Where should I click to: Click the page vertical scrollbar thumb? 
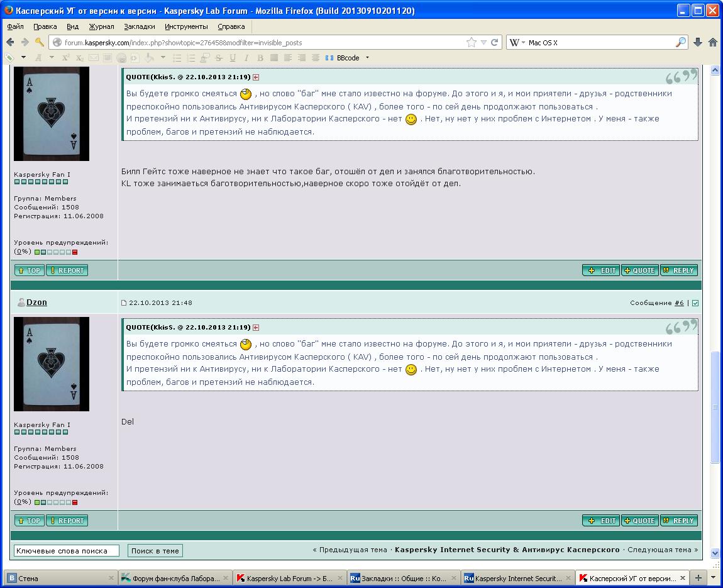pos(715,408)
